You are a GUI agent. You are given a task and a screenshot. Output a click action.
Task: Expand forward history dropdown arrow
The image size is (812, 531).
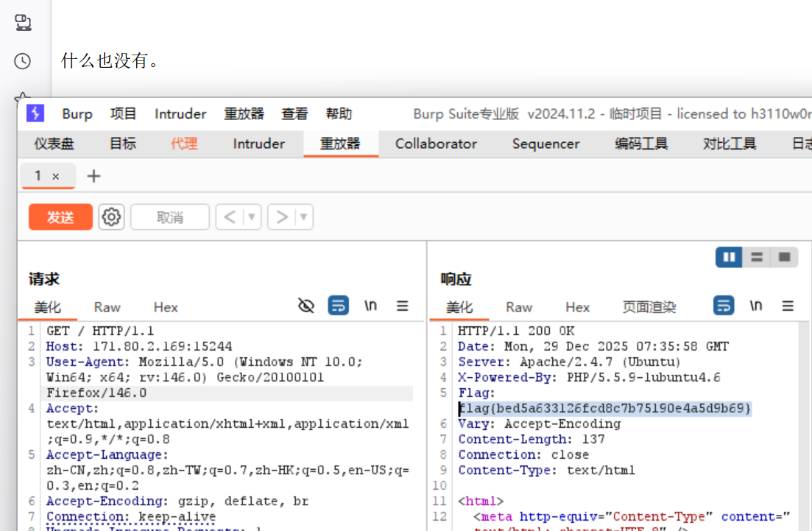(x=304, y=217)
